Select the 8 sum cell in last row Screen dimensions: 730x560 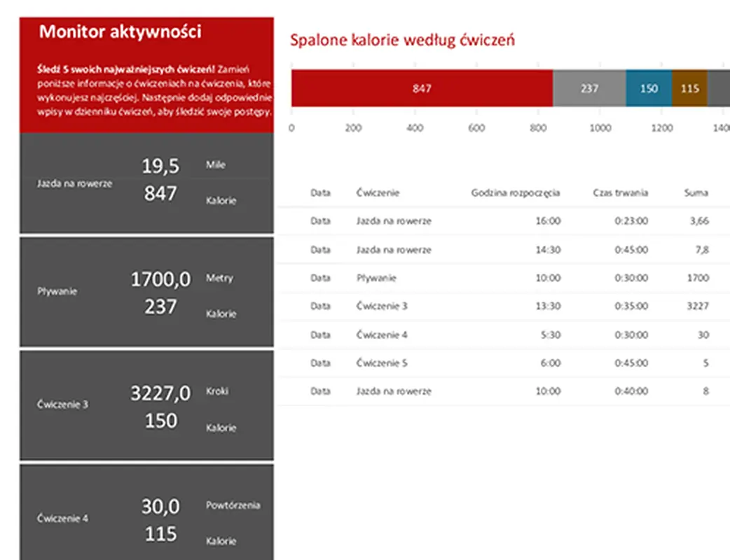[705, 391]
